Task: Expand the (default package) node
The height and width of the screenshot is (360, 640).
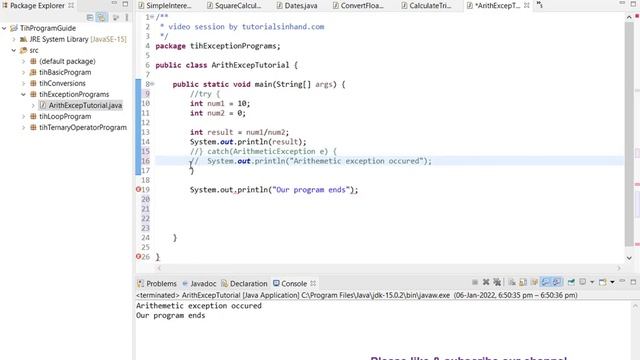Action: click(x=24, y=61)
